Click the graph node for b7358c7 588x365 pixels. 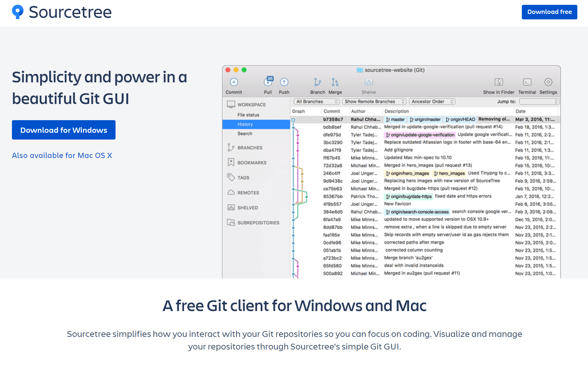click(x=293, y=120)
